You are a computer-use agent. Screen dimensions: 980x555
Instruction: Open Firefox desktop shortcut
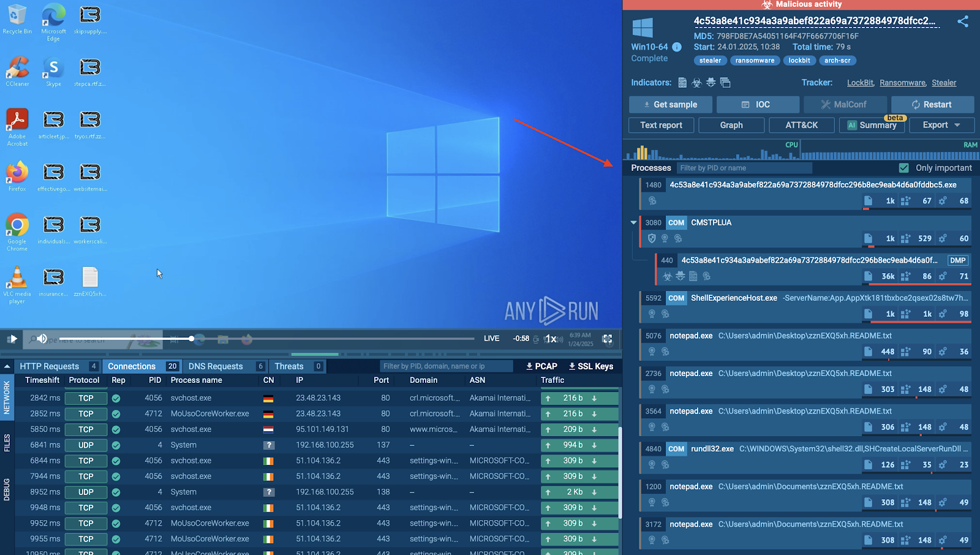pyautogui.click(x=17, y=176)
